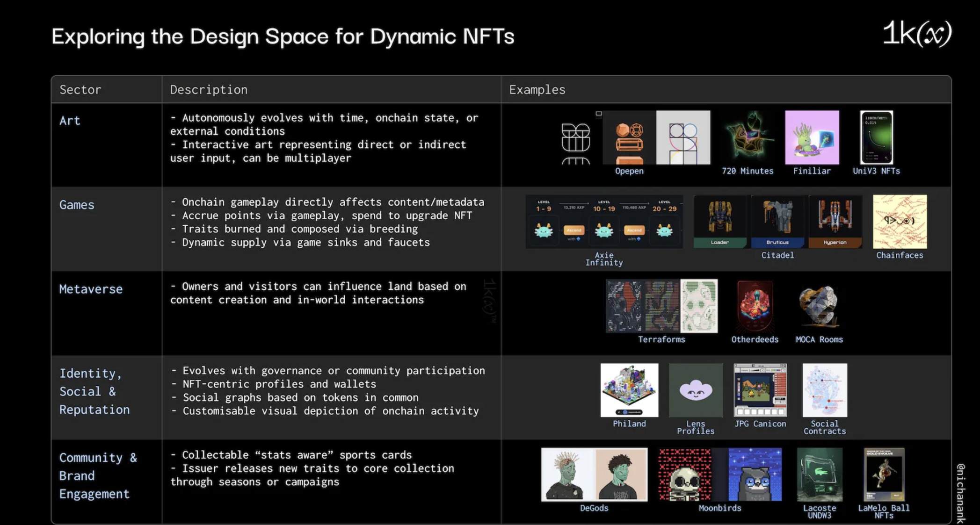Viewport: 980px width, 525px height.
Task: Select the Identity, Social & Reputation label
Action: [94, 391]
